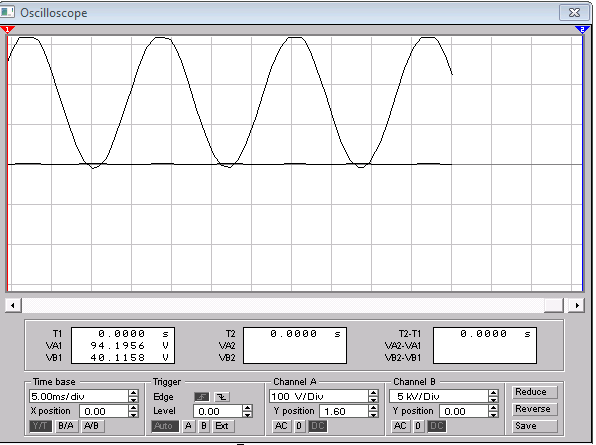Screen dimensions: 596x445
Task: Increase Channel A scale with up arrow
Action: (x=373, y=393)
